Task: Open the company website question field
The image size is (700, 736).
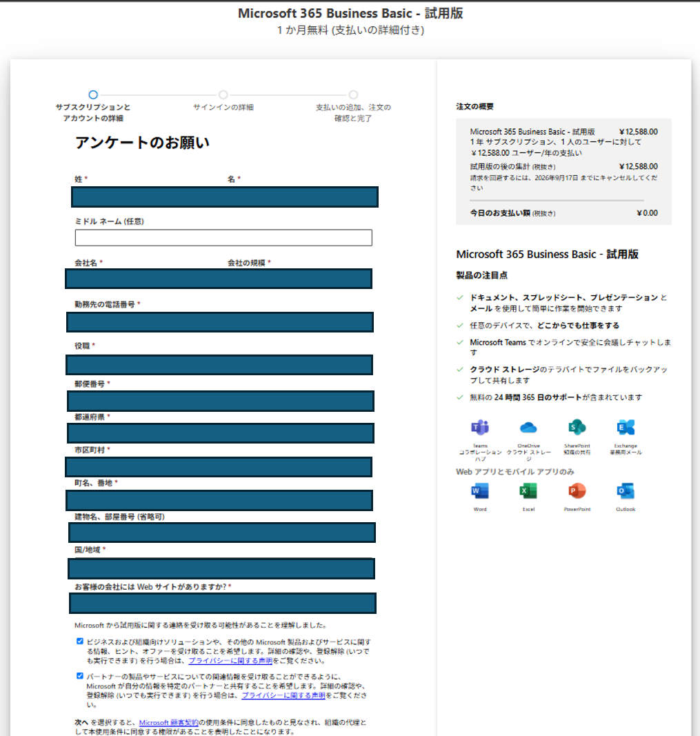Action: (222, 603)
